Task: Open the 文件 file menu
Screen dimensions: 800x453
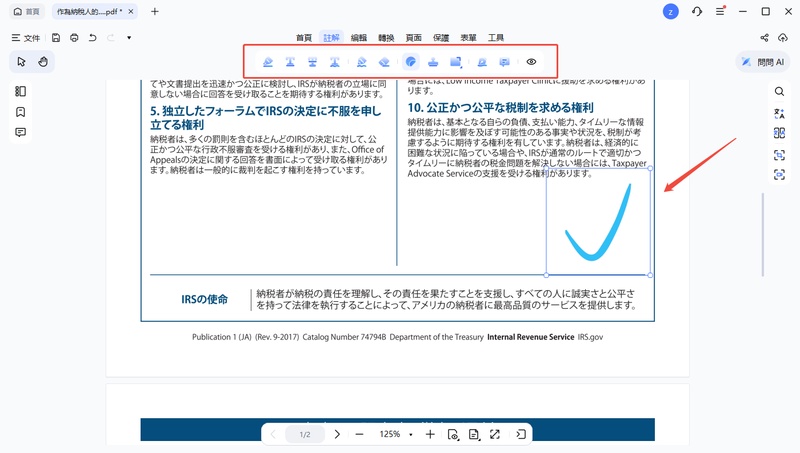Action: pos(26,38)
